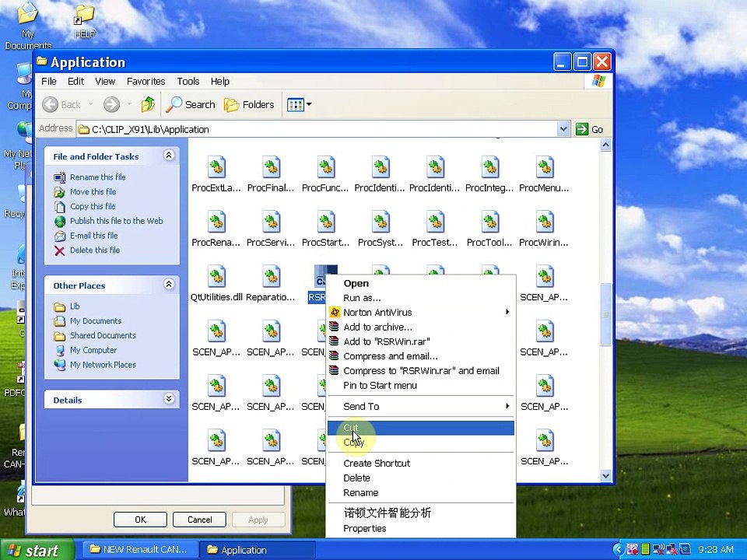Expand Norton AntiVirus submenu

click(421, 313)
